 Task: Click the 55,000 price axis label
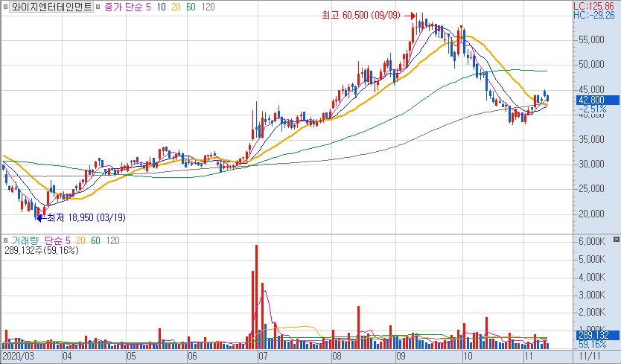591,39
